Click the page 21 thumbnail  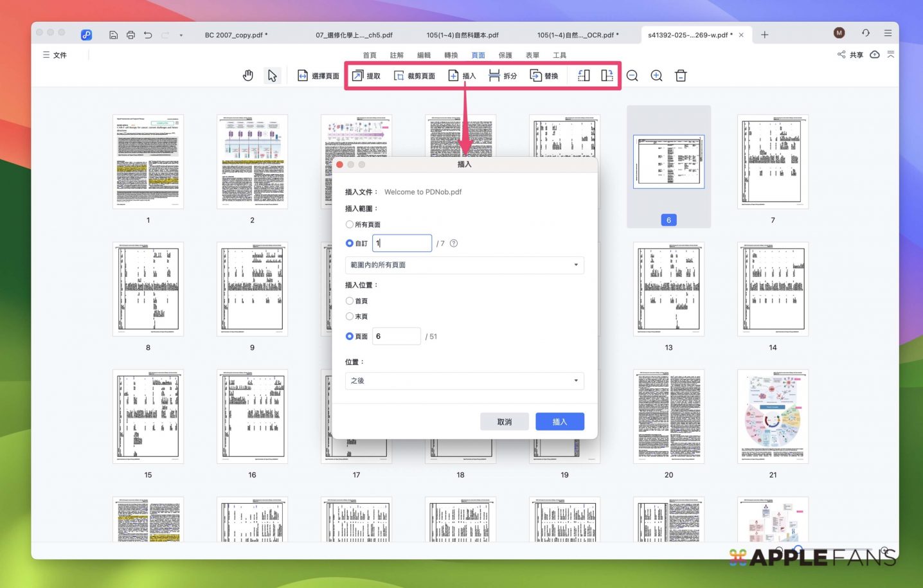773,416
